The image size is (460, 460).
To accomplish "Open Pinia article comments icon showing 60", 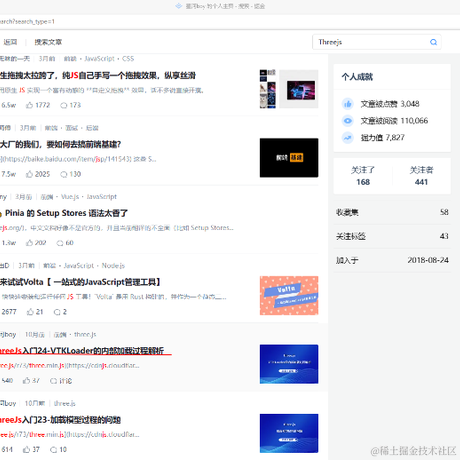I will pyautogui.click(x=60, y=243).
